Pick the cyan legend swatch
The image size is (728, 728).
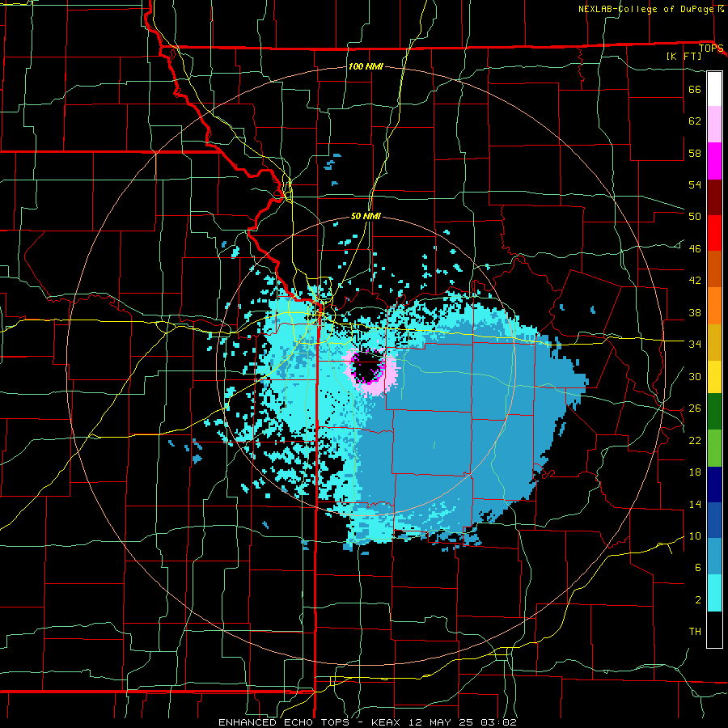pos(714,593)
